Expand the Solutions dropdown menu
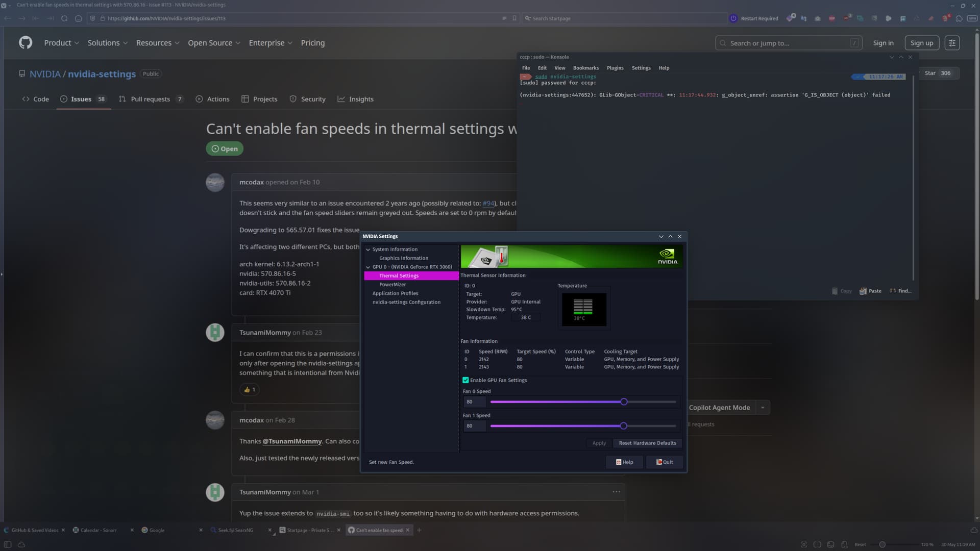Image resolution: width=980 pixels, height=551 pixels. tap(107, 43)
